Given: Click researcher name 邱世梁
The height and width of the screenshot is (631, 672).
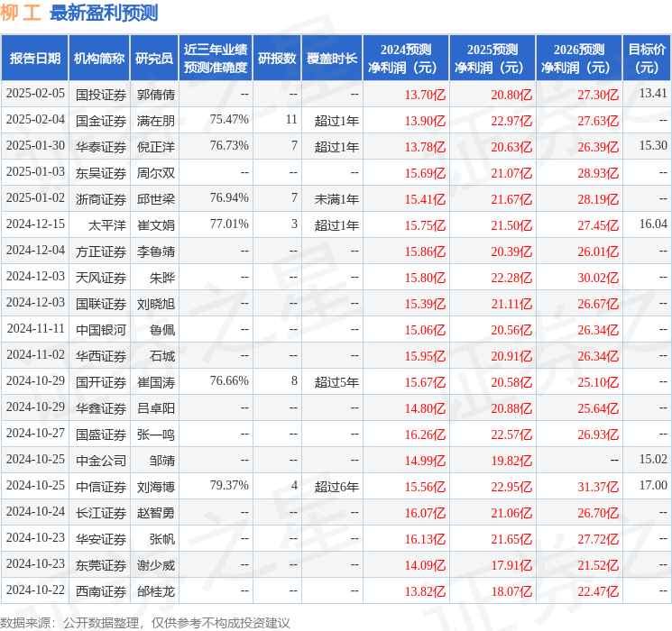Looking at the screenshot, I should tap(156, 199).
